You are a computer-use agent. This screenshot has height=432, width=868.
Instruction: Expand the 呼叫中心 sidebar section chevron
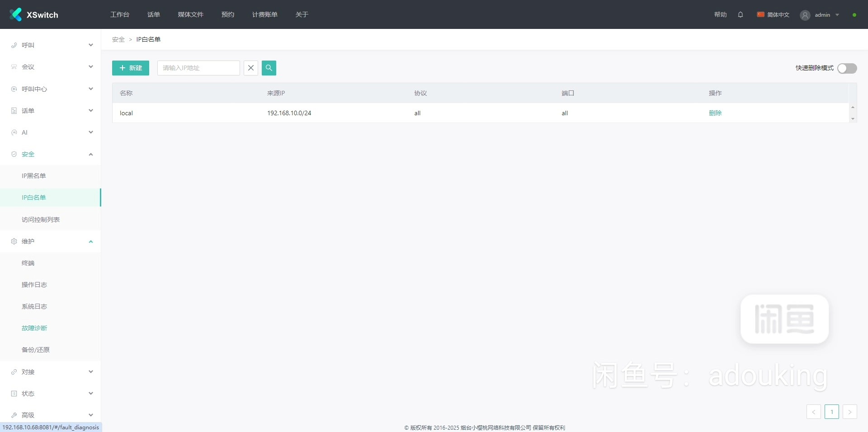coord(91,89)
